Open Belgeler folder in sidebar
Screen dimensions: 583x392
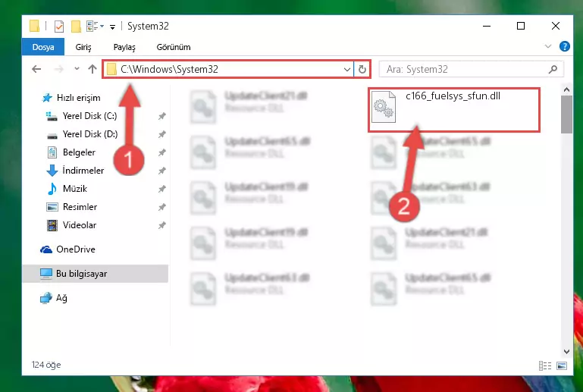[71, 152]
